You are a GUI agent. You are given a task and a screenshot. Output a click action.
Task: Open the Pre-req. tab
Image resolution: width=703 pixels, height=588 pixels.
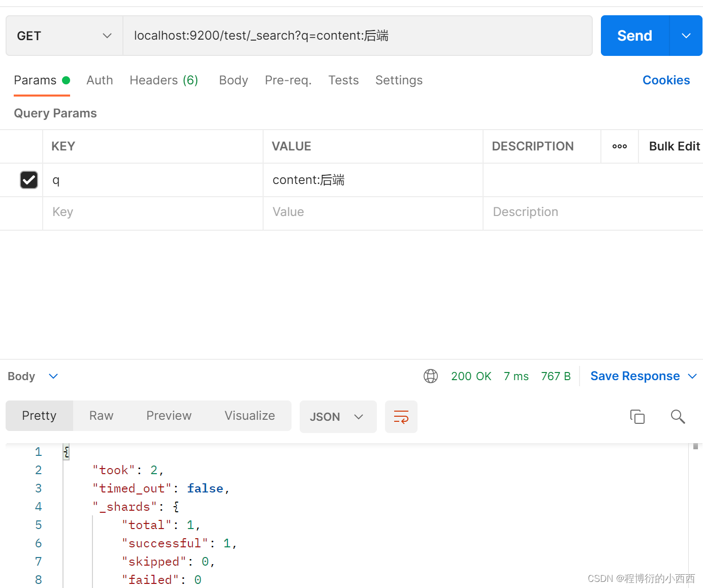tap(288, 80)
